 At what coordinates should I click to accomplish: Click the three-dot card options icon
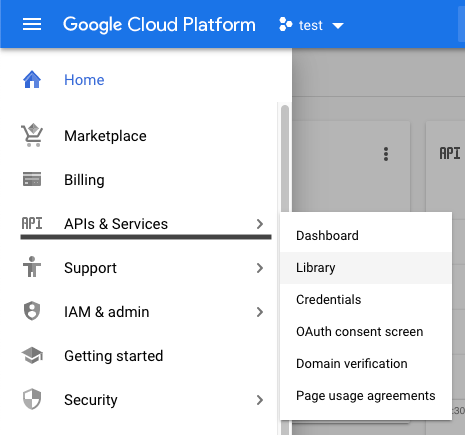[x=386, y=154]
